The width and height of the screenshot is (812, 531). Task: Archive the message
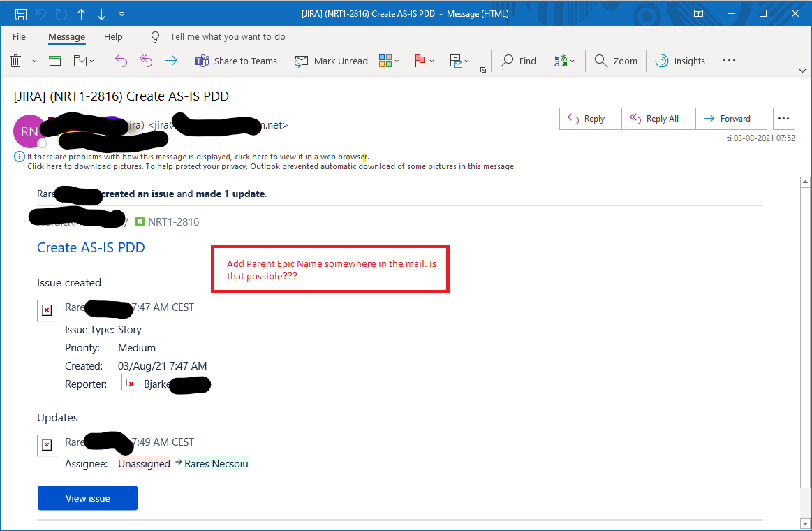point(55,61)
